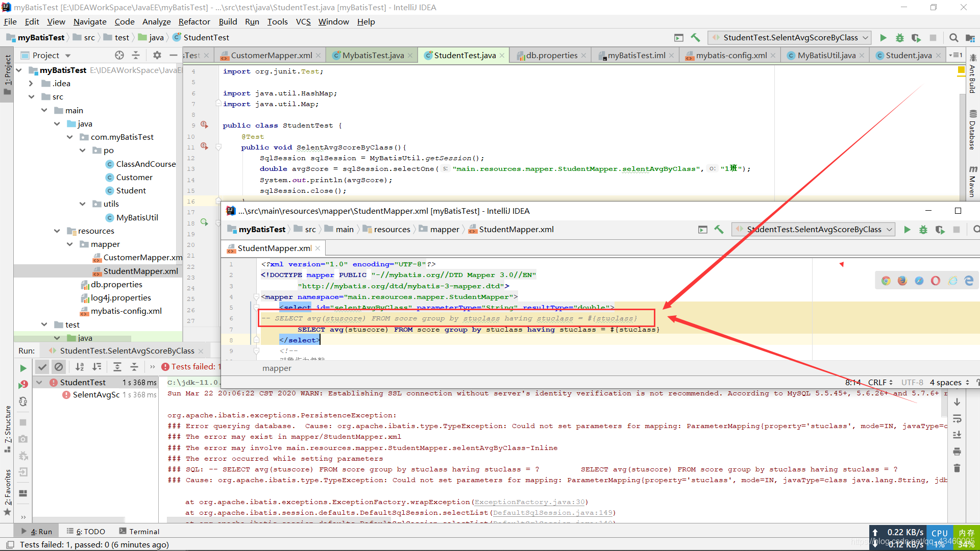Open the DefaultSqlSession.java:149 stack trace link
This screenshot has width=980, height=551.
click(553, 513)
